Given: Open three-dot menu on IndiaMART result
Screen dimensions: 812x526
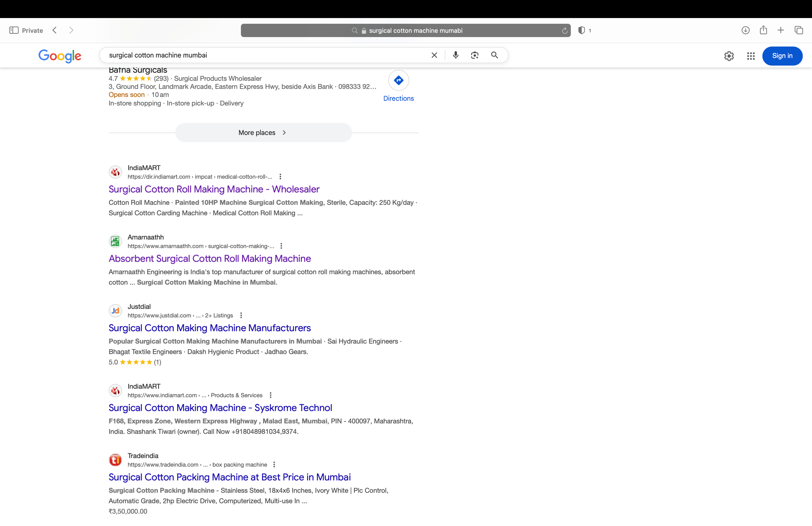Looking at the screenshot, I should click(x=280, y=176).
